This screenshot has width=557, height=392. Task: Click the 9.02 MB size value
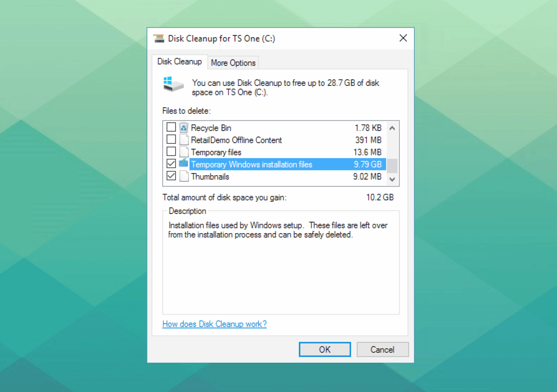(x=367, y=176)
